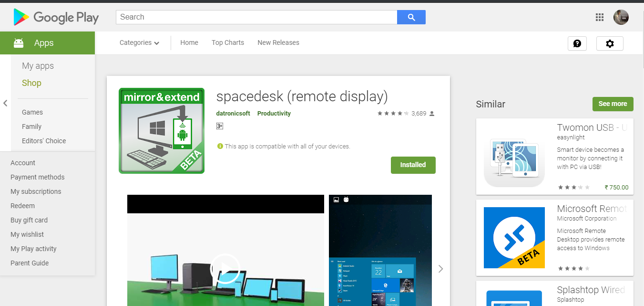Screen dimensions: 644x306
Task: Select Apps section in sidebar
Action: click(x=48, y=43)
